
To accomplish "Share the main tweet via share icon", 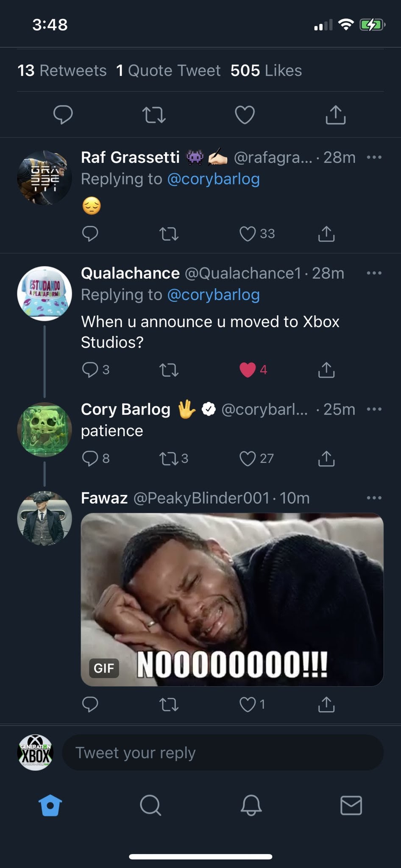I will [335, 115].
